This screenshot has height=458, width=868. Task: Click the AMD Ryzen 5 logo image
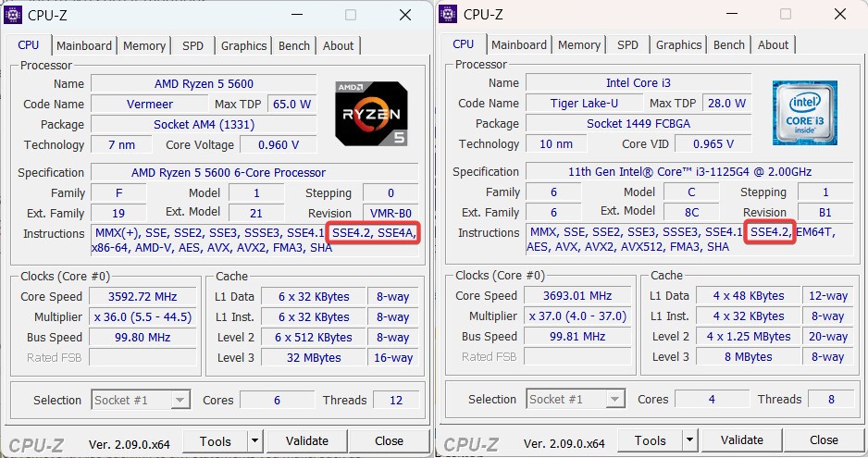(x=371, y=114)
